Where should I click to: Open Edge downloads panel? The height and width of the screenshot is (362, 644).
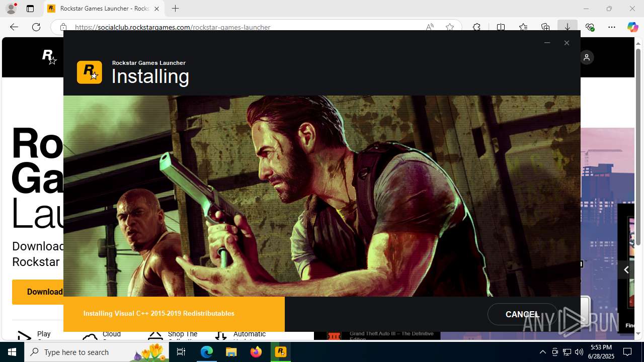[x=567, y=27]
